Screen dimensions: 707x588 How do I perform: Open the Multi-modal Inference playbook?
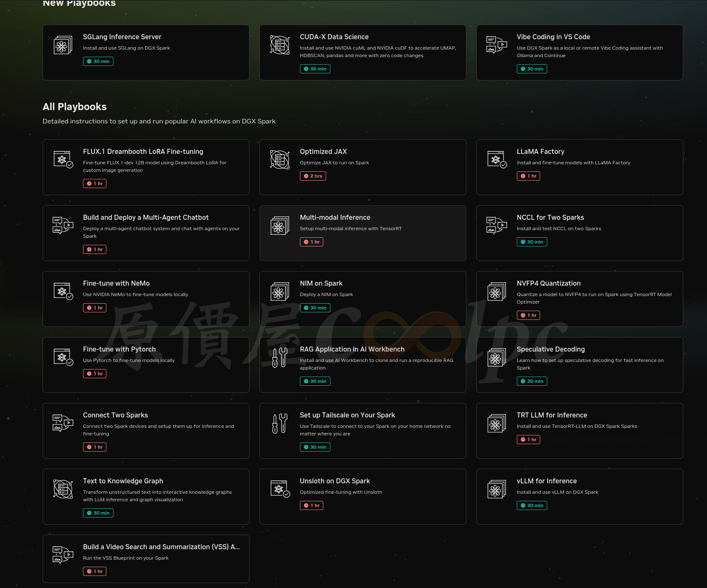click(x=335, y=217)
